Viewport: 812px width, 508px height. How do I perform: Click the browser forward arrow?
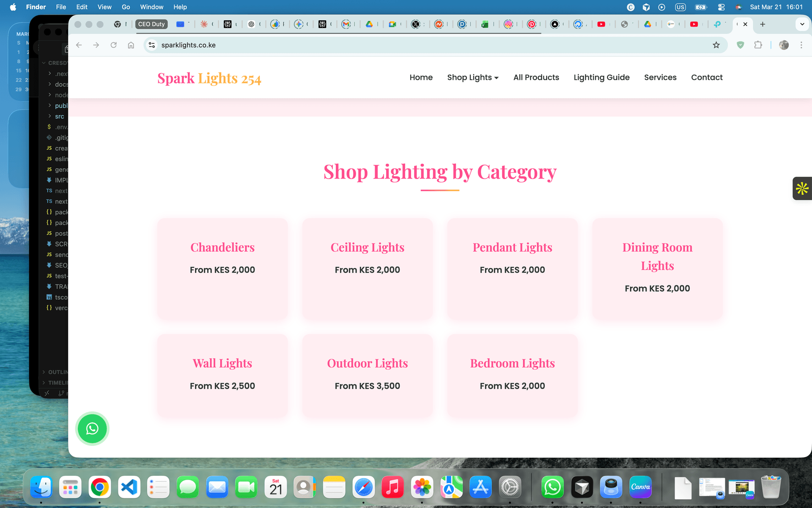click(96, 45)
